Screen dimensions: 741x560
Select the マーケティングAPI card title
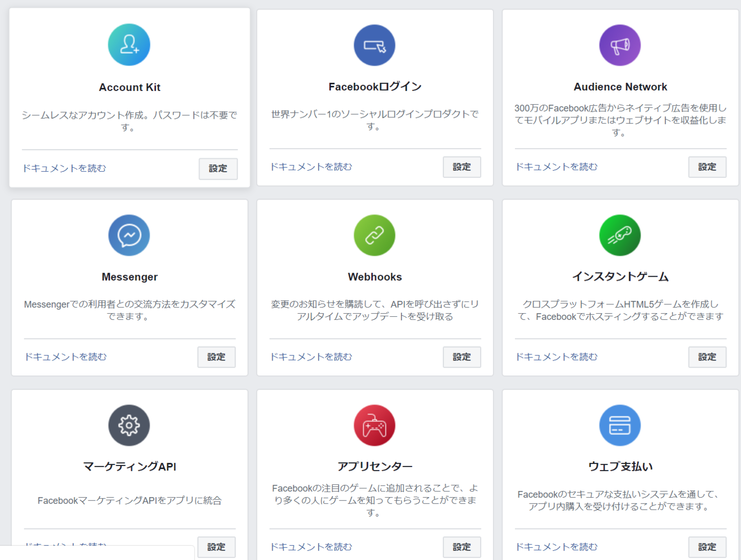130,466
